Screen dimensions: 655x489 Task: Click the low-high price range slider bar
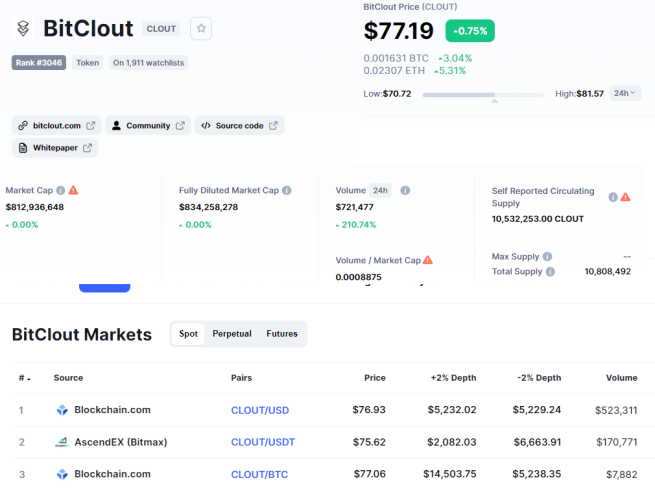pyautogui.click(x=483, y=95)
